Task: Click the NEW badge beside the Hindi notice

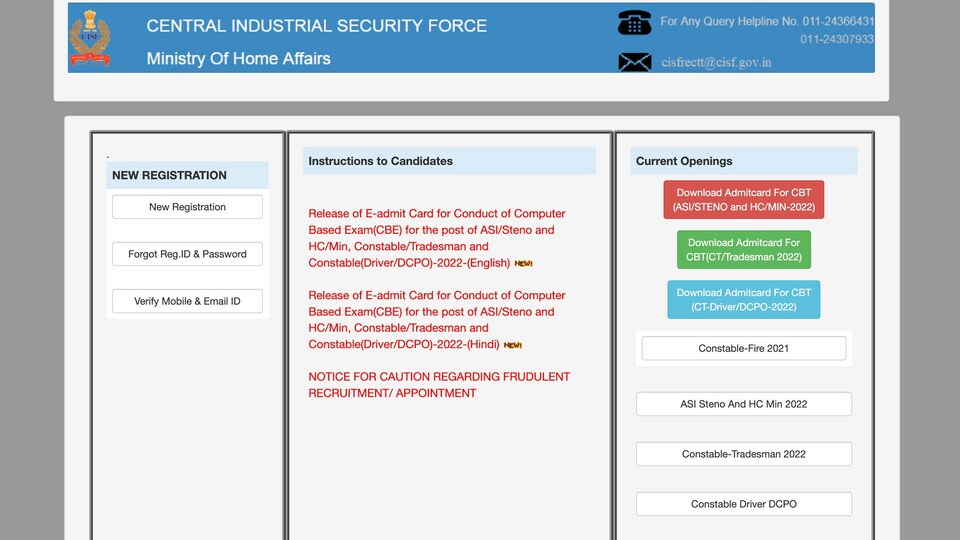Action: pyautogui.click(x=512, y=345)
